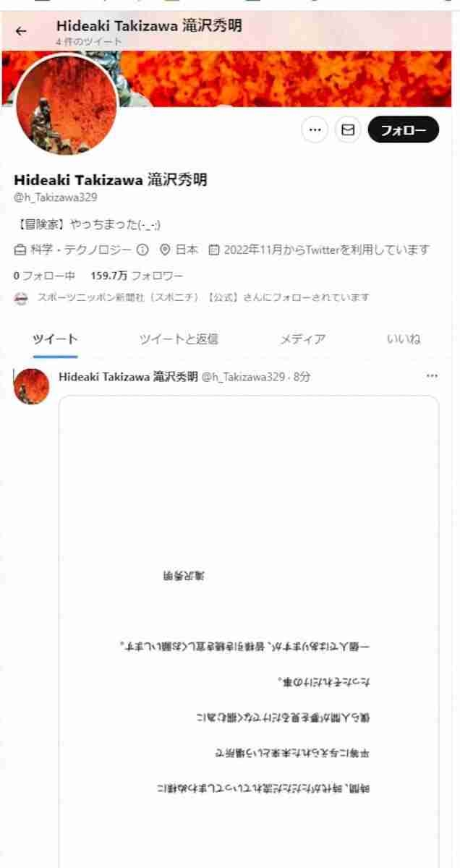Click the スポーツニッポン新聞社 follower avatar

pyautogui.click(x=21, y=298)
